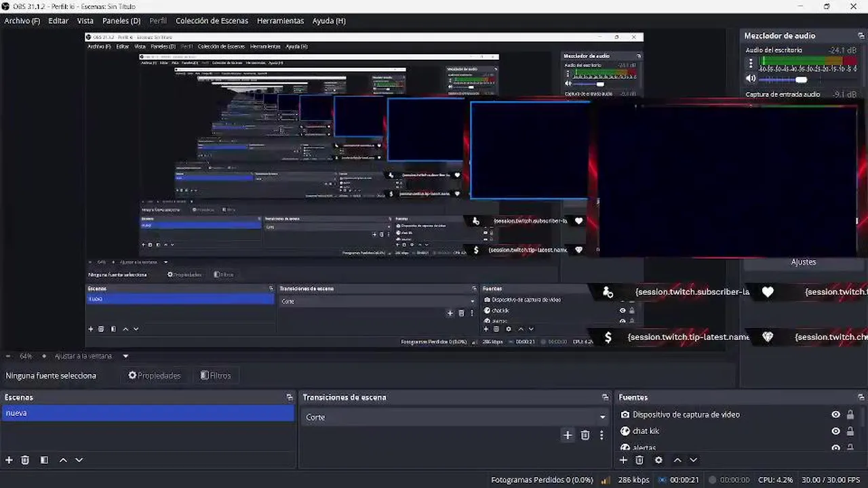Pop out the Escenas panel
Image resolution: width=868 pixels, height=488 pixels.
click(x=290, y=398)
